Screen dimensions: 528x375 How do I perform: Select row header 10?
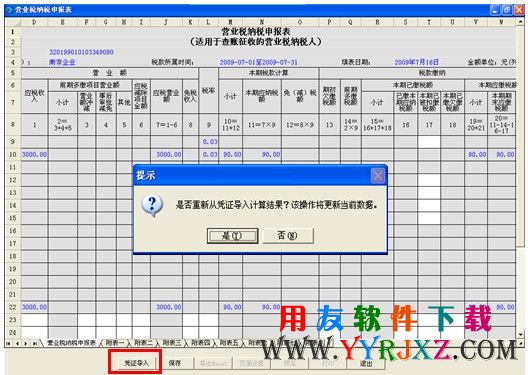click(13, 154)
